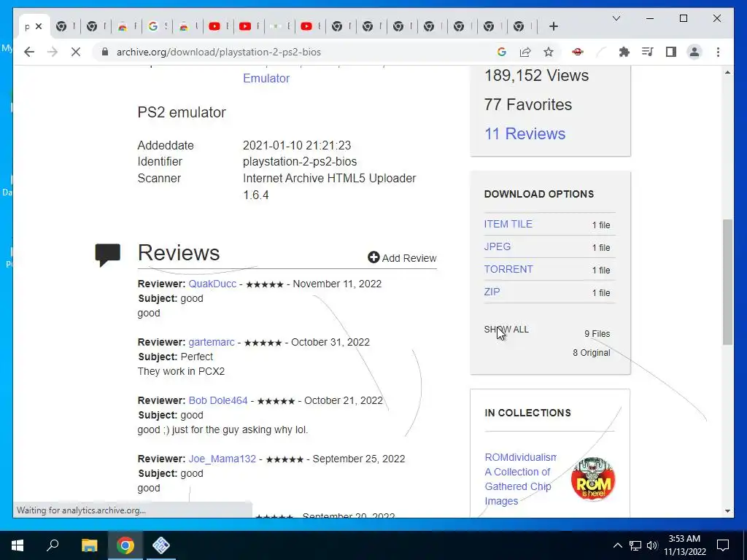Screen dimensions: 747x560
Task: View site information via the padlock icon
Action: coord(105,52)
